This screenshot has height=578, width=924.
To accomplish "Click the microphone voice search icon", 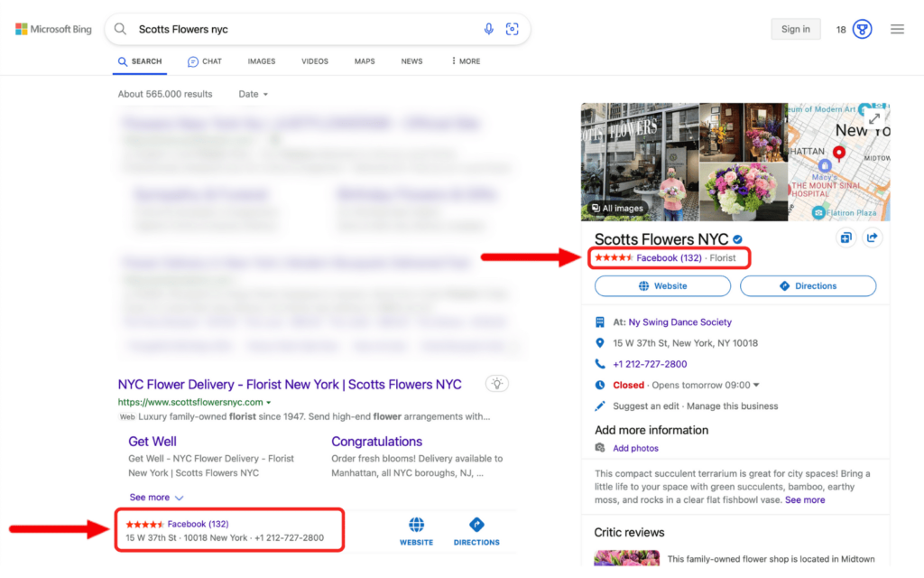I will point(488,29).
